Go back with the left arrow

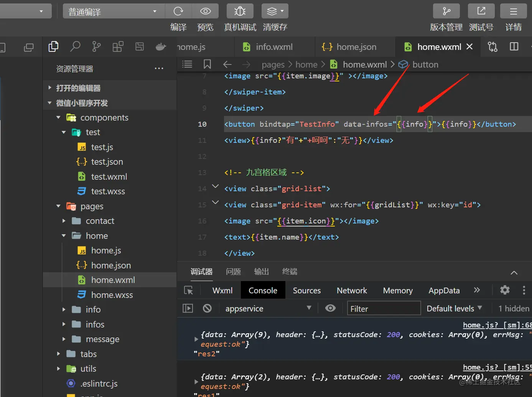pyautogui.click(x=227, y=65)
